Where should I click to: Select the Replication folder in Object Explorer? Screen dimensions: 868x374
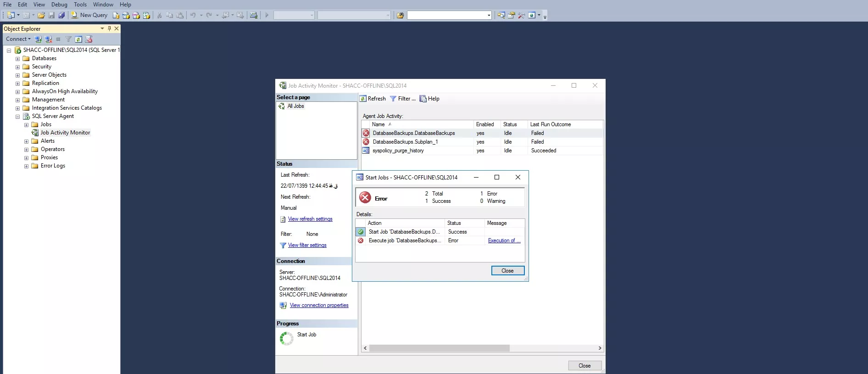pyautogui.click(x=45, y=83)
